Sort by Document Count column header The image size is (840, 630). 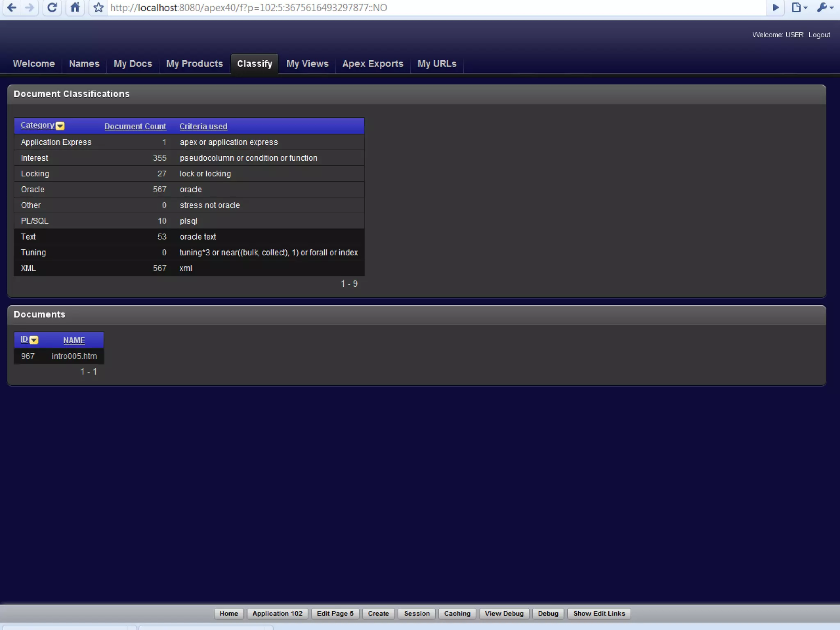click(135, 126)
